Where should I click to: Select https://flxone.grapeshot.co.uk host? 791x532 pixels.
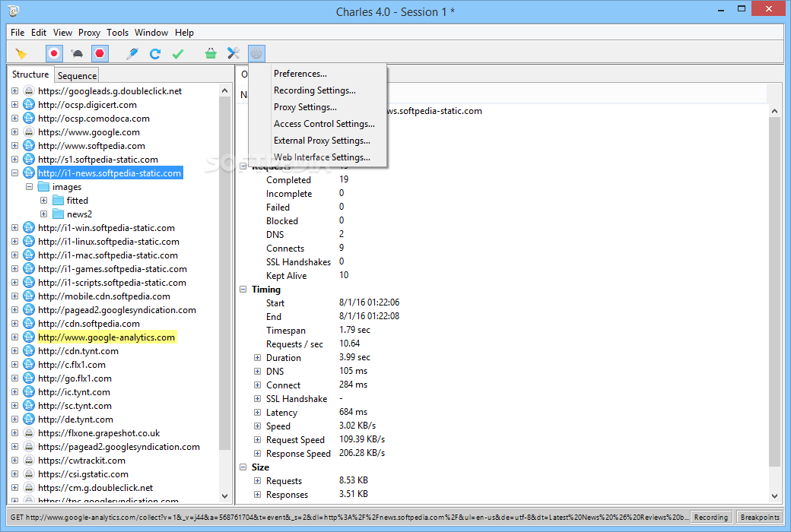pos(99,433)
